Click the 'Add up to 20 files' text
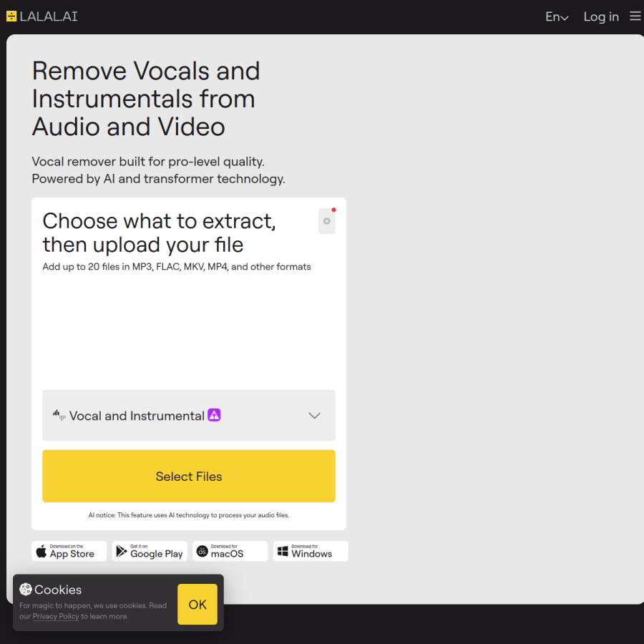This screenshot has width=644, height=644. pyautogui.click(x=177, y=267)
